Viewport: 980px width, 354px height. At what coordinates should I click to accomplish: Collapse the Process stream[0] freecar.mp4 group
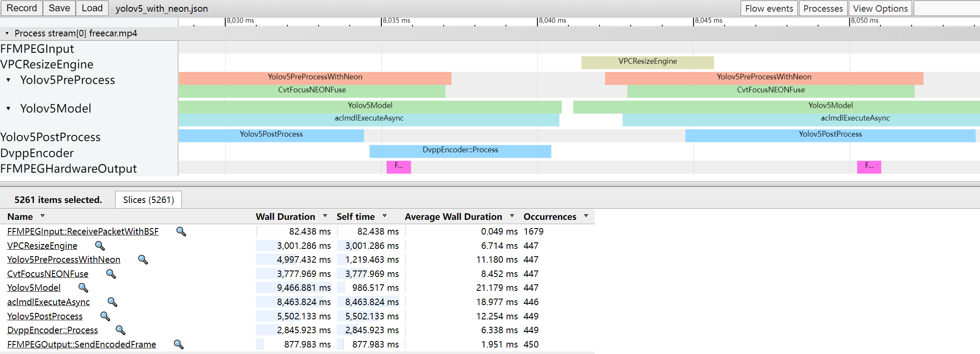7,33
